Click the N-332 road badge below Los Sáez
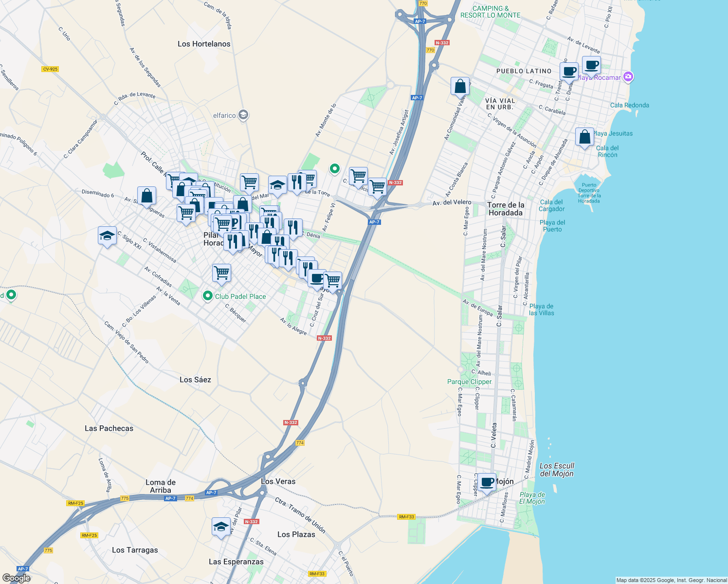 pos(290,422)
